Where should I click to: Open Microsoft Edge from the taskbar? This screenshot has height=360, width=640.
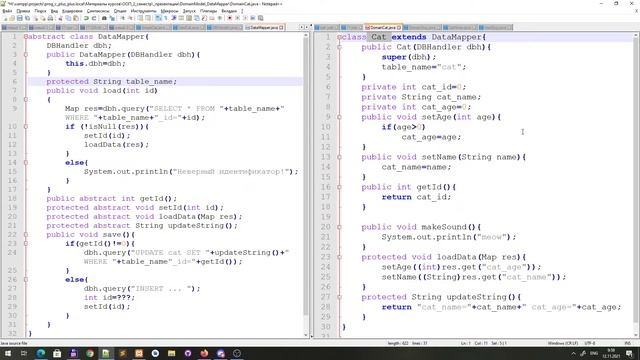[x=40, y=353]
